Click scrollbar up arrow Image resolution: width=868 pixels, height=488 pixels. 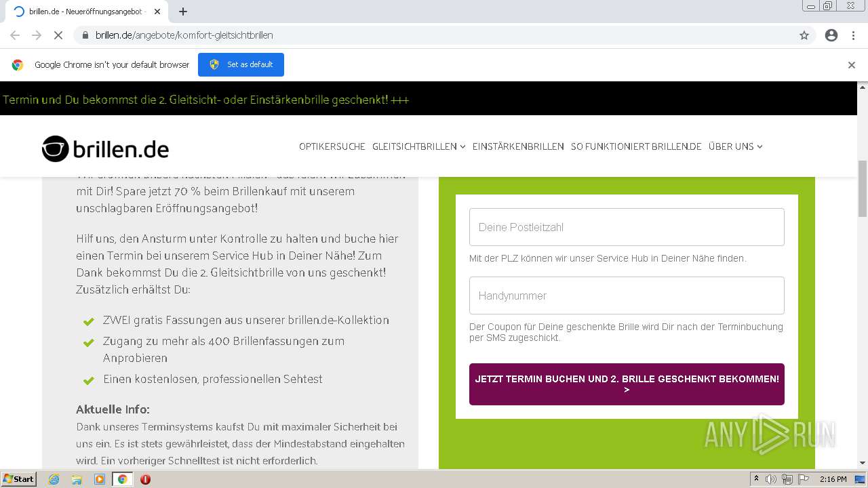point(863,87)
